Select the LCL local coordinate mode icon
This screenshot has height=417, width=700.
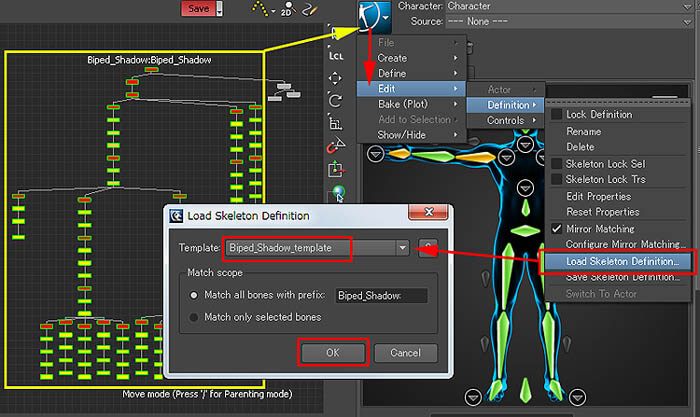[336, 56]
